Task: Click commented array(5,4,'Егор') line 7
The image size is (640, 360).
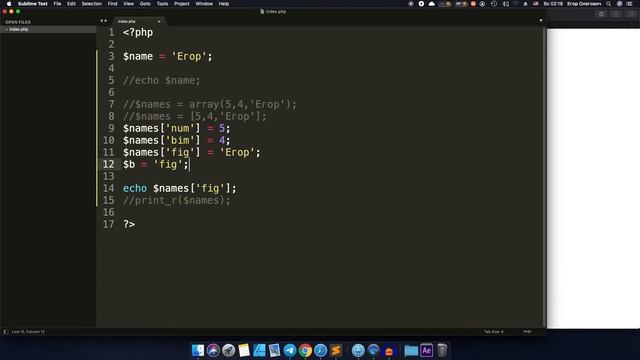Action: 210,104
